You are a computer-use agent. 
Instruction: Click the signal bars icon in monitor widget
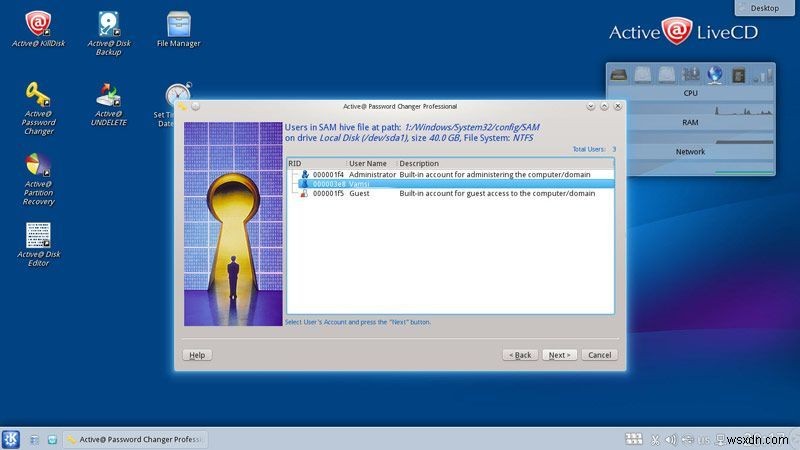point(763,76)
